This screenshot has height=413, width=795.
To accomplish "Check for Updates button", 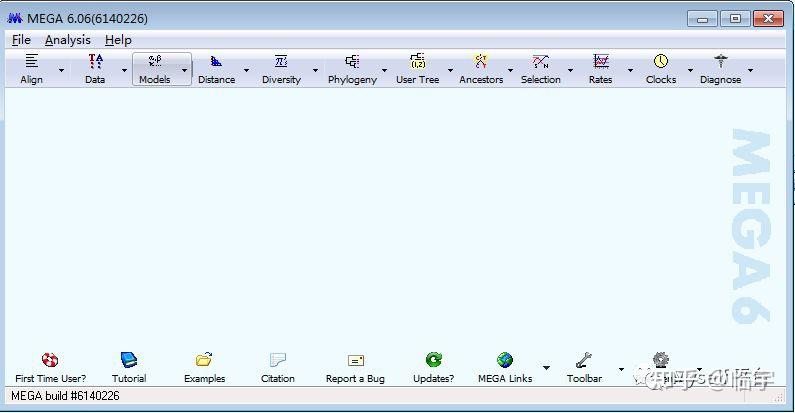I will coord(433,367).
